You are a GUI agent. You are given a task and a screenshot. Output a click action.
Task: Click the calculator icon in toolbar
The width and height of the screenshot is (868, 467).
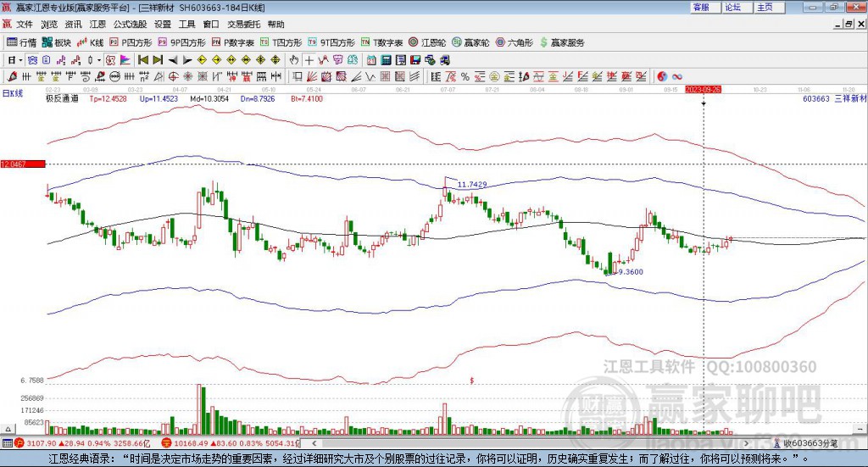coord(386,60)
